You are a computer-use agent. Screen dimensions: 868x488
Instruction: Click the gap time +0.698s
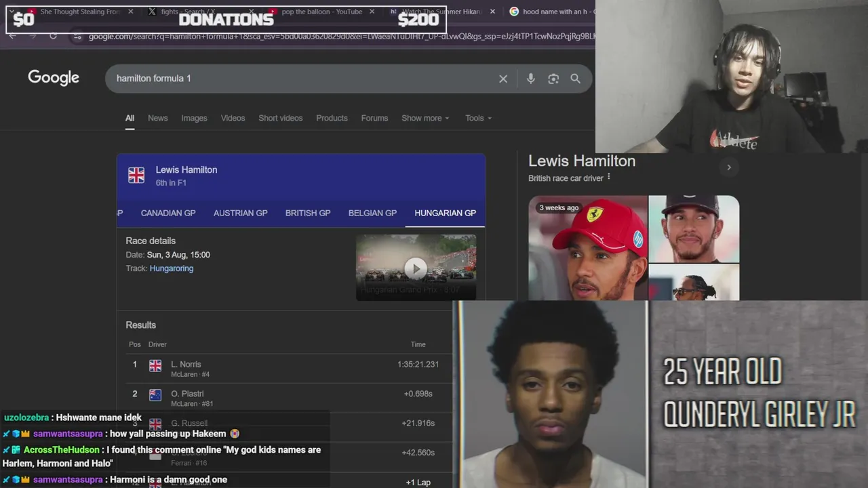click(418, 394)
